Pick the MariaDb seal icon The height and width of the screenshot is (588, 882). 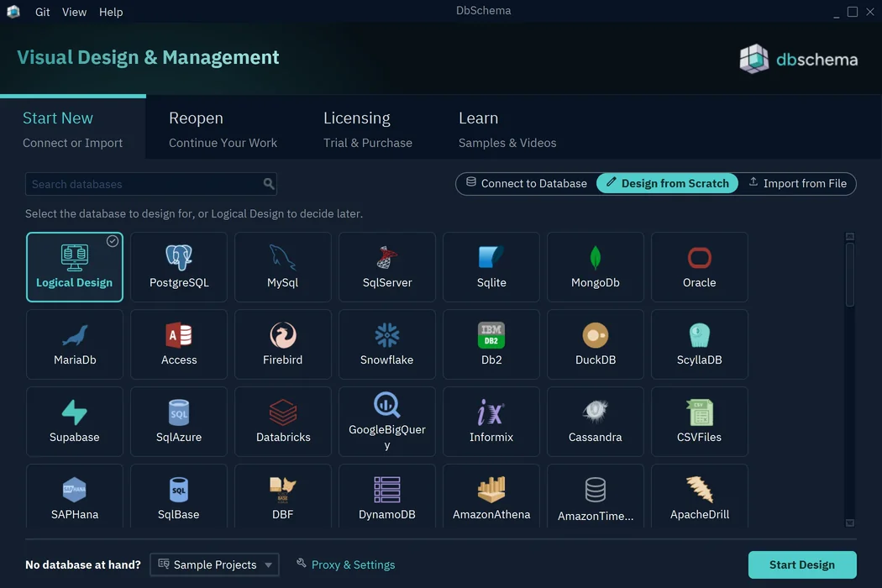(75, 335)
